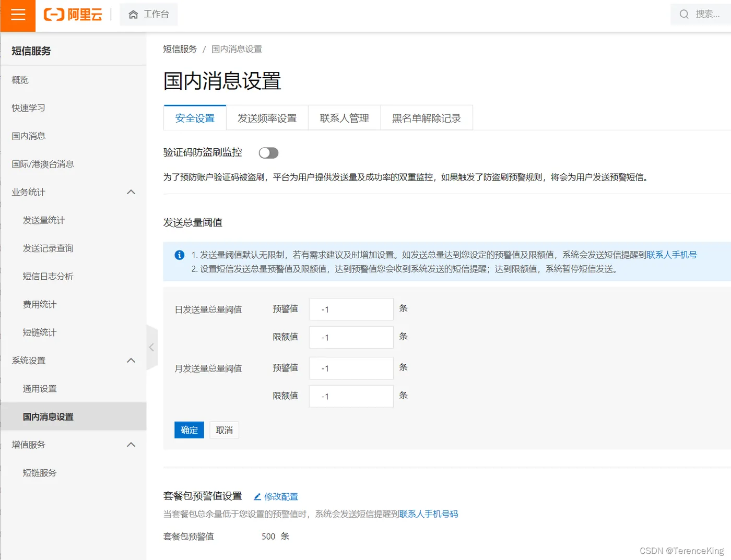Open the hamburger navigation menu
Screen dimensions: 731x560
click(x=18, y=15)
